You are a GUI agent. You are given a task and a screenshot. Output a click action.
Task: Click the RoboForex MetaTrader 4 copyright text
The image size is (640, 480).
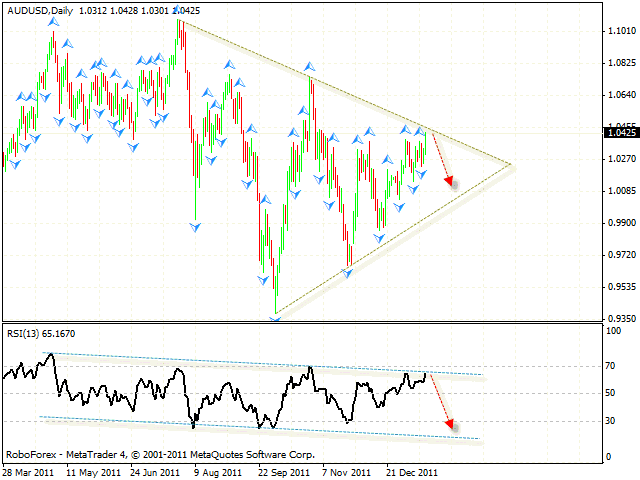coord(160,454)
